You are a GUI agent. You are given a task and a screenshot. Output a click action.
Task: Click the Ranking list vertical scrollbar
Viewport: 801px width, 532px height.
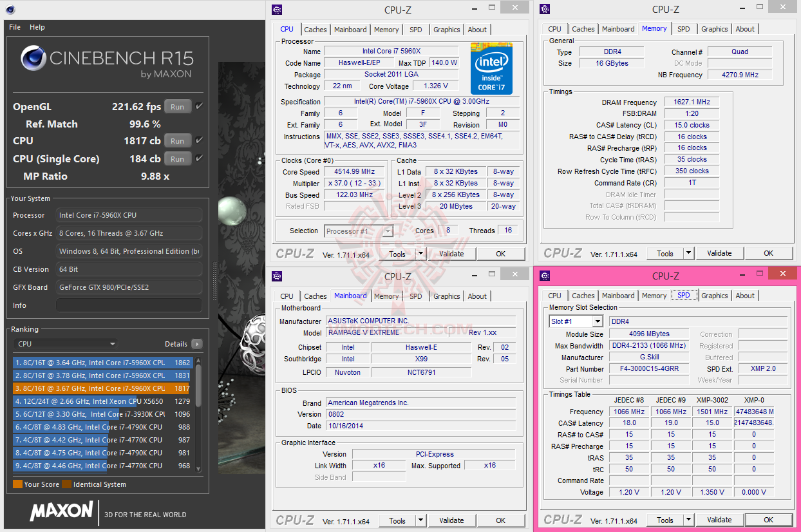click(x=198, y=414)
